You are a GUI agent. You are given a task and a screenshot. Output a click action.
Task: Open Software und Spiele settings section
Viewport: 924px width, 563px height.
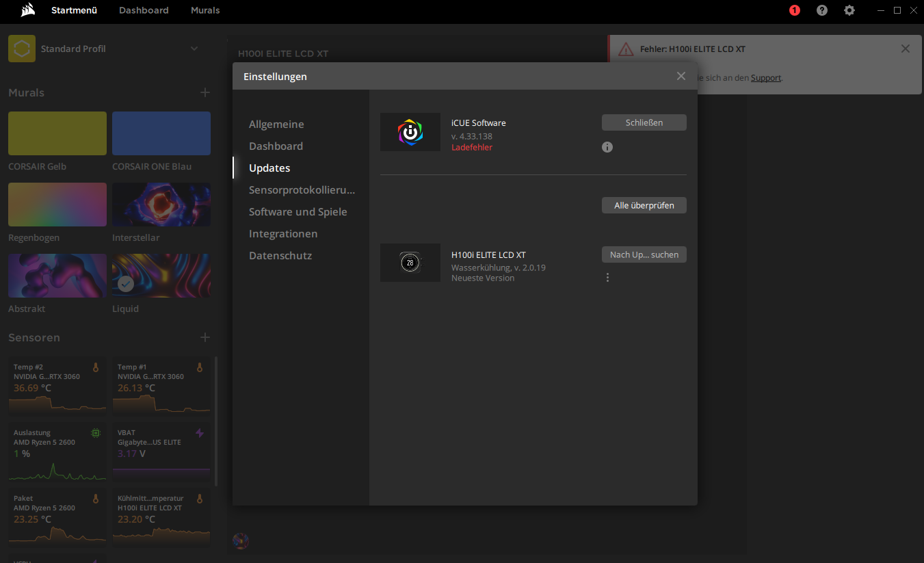click(x=298, y=212)
